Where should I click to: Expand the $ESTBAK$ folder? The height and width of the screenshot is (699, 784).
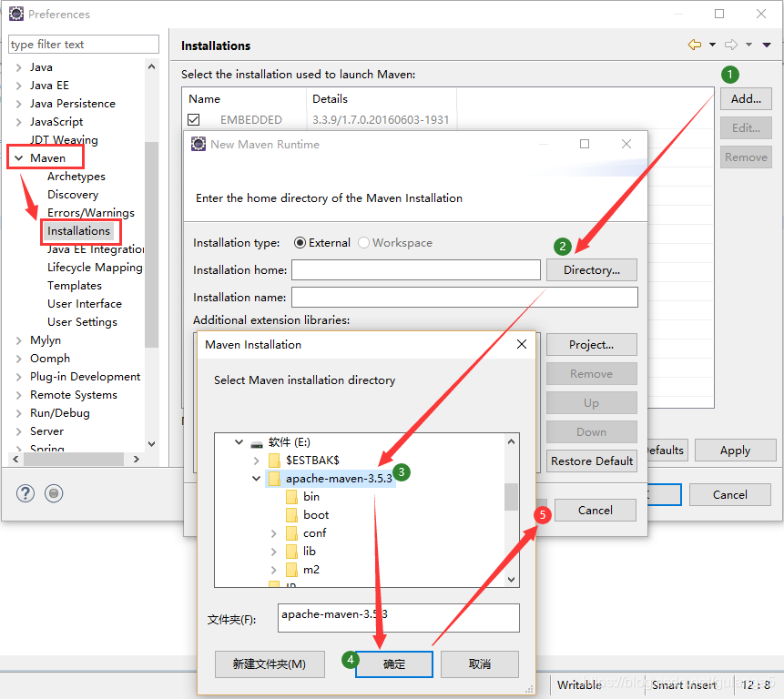(x=257, y=461)
